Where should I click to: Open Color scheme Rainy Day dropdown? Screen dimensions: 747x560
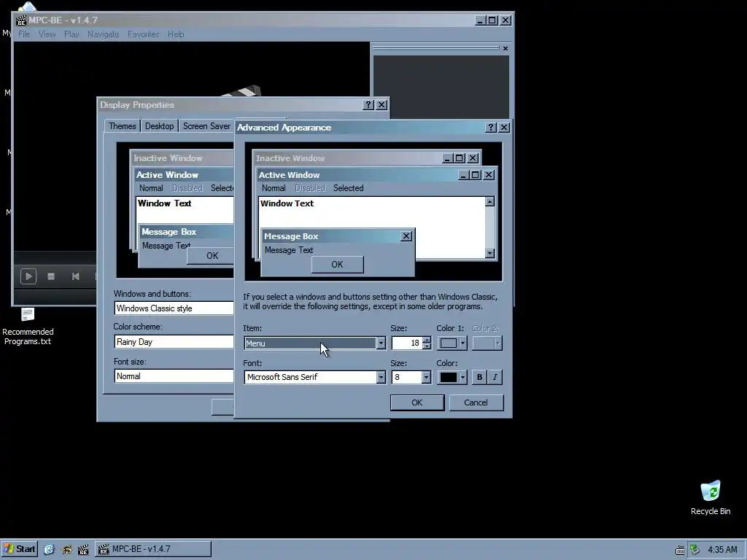pos(174,342)
